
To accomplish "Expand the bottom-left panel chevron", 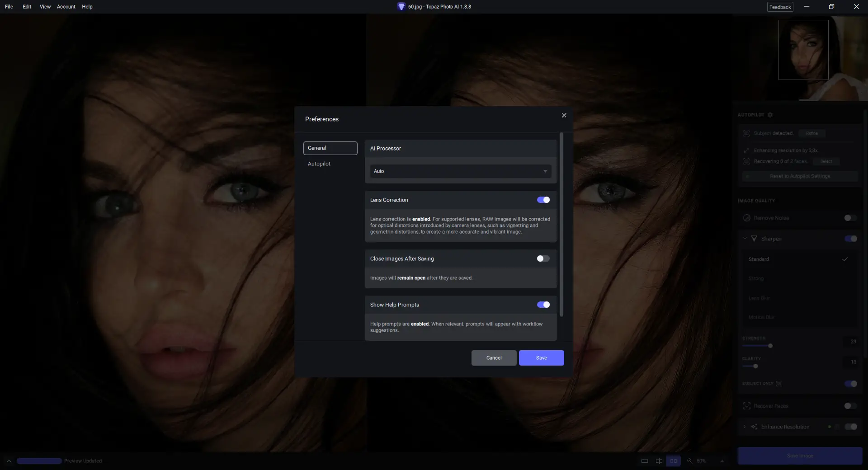I will click(x=9, y=461).
